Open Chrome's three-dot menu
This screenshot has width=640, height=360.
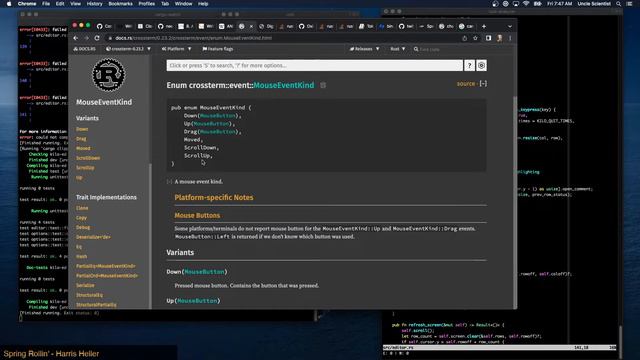tap(510, 38)
